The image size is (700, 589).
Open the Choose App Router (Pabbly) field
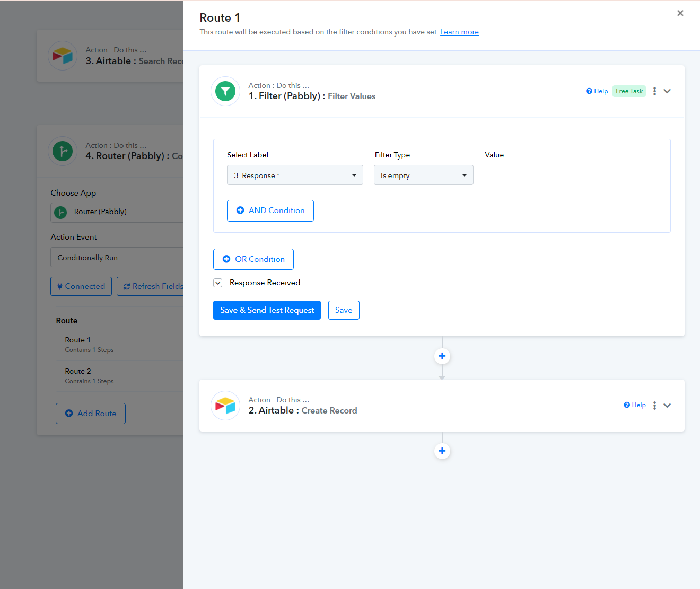[117, 212]
